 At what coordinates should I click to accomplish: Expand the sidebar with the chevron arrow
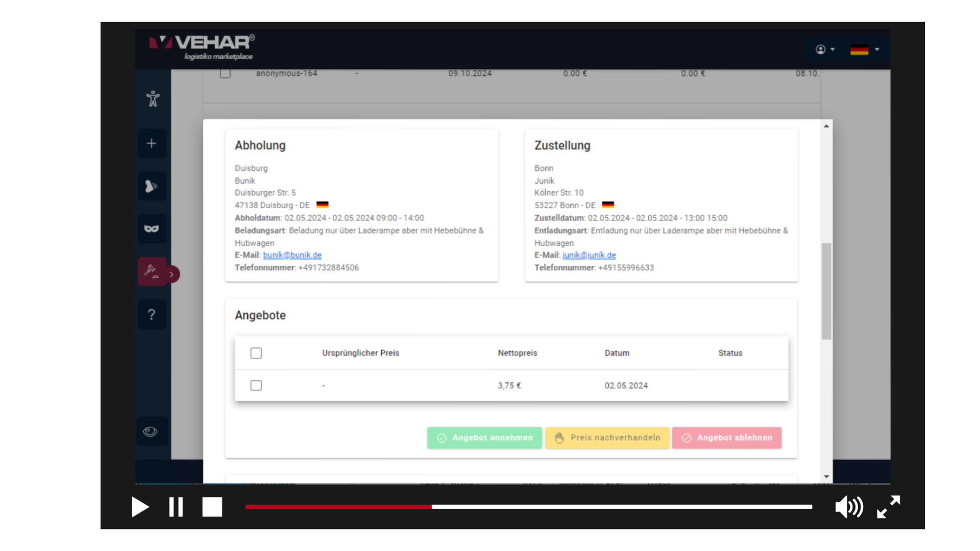coord(172,274)
